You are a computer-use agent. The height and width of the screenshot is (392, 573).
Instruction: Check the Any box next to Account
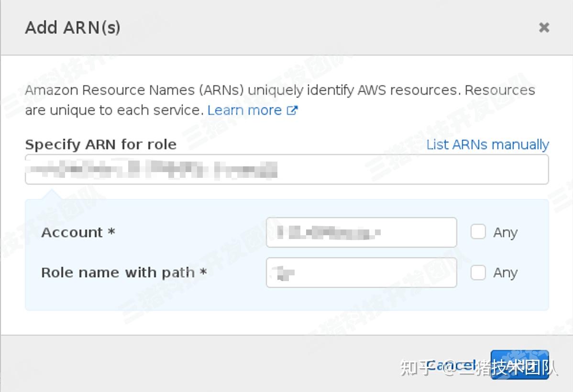478,232
